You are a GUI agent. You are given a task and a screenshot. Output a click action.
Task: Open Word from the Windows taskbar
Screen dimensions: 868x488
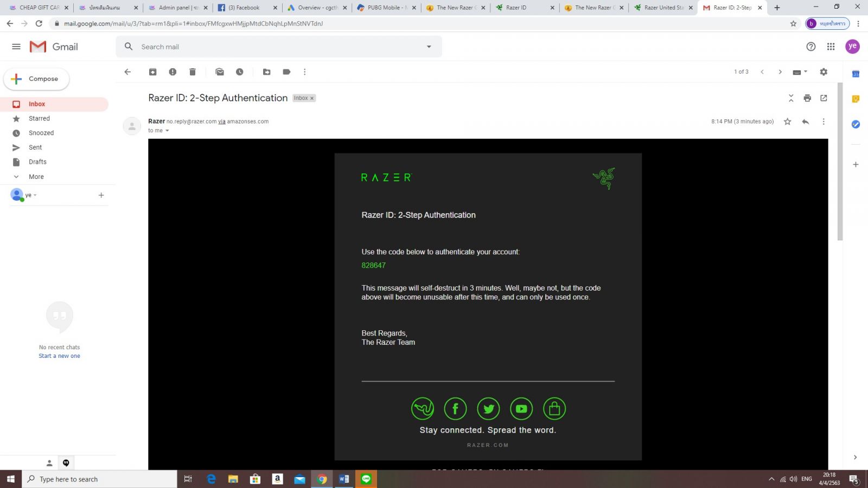click(x=344, y=479)
